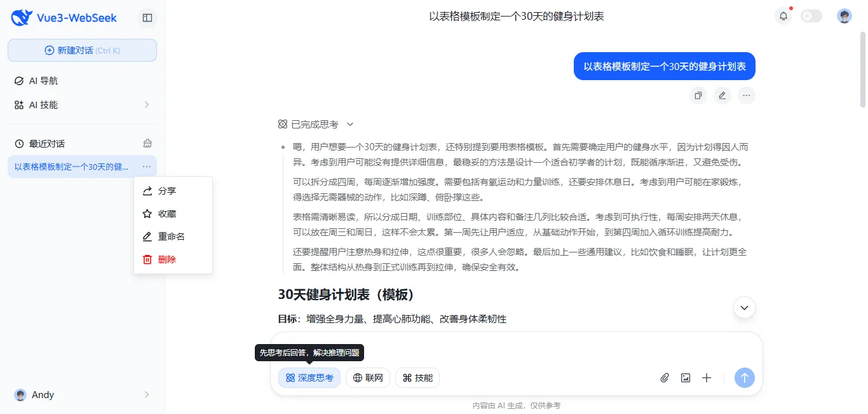This screenshot has width=868, height=414.
Task: Open the notification bell
Action: click(783, 16)
